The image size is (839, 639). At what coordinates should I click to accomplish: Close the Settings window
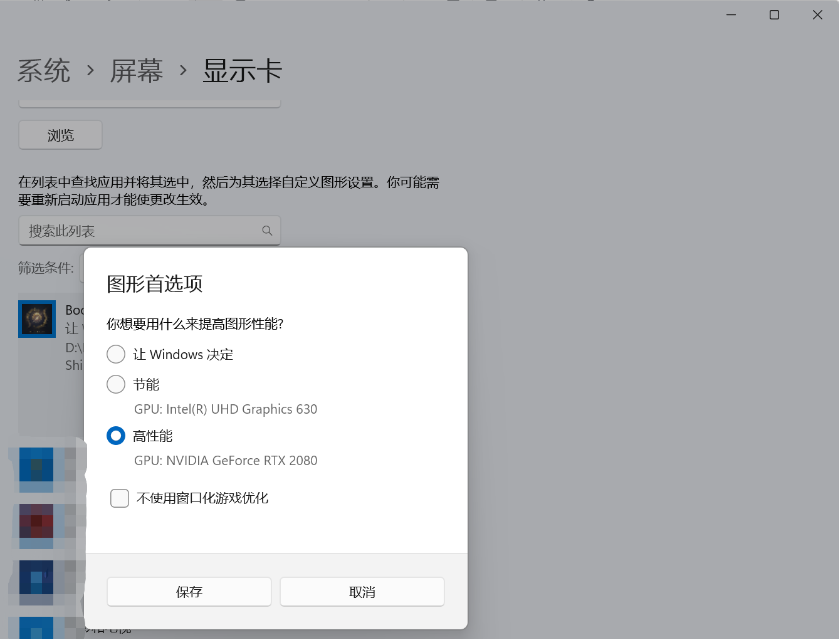pyautogui.click(x=818, y=15)
